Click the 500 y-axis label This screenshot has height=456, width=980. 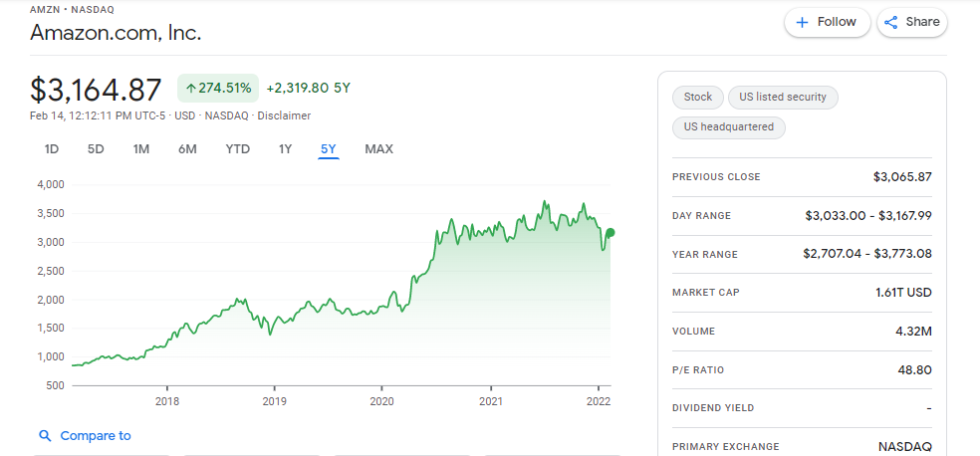click(56, 385)
